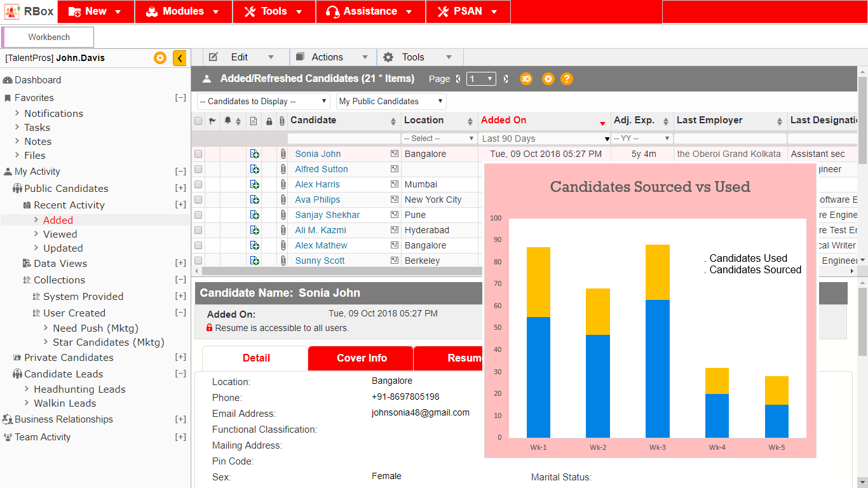Click the gear icon beside John.Davis username
This screenshot has height=488, width=868.
[160, 58]
